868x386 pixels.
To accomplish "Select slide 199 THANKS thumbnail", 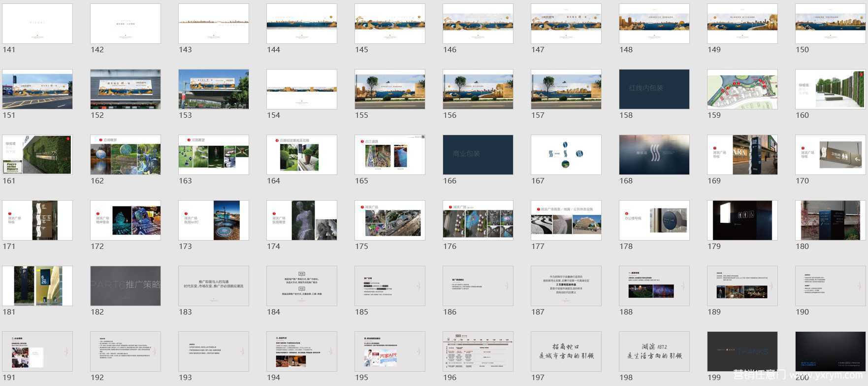I will (x=742, y=351).
